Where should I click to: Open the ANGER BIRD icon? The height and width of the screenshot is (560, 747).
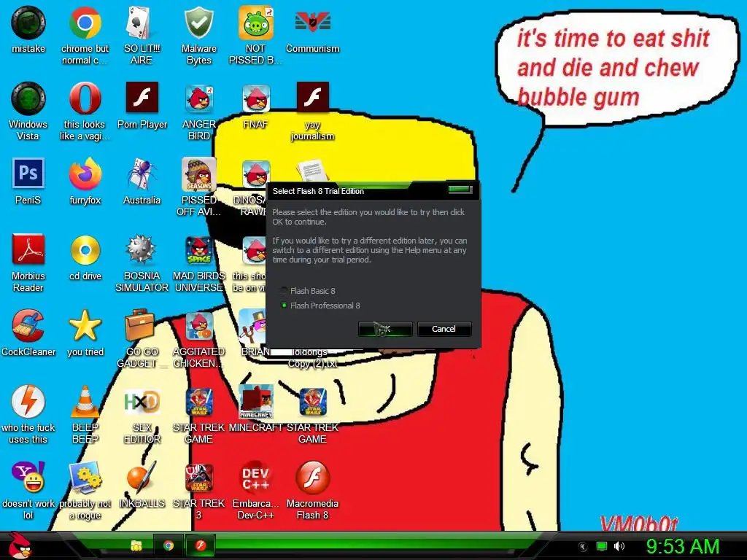pyautogui.click(x=198, y=98)
